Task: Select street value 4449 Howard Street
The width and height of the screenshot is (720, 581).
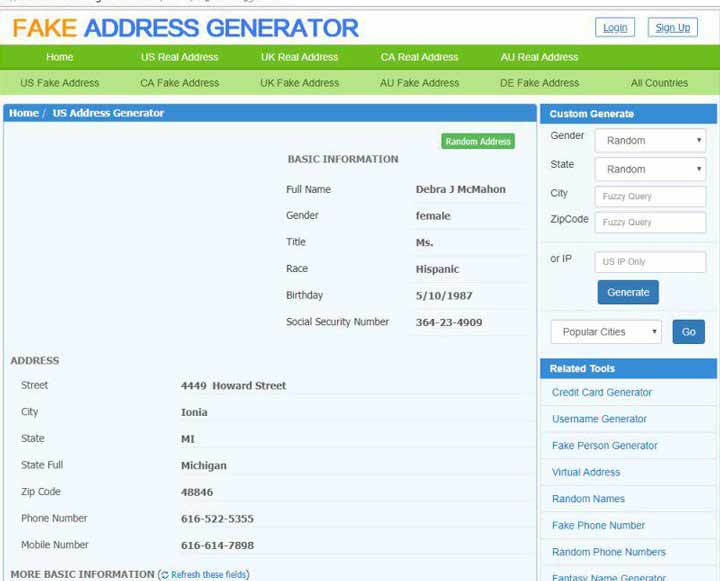Action: (x=233, y=386)
